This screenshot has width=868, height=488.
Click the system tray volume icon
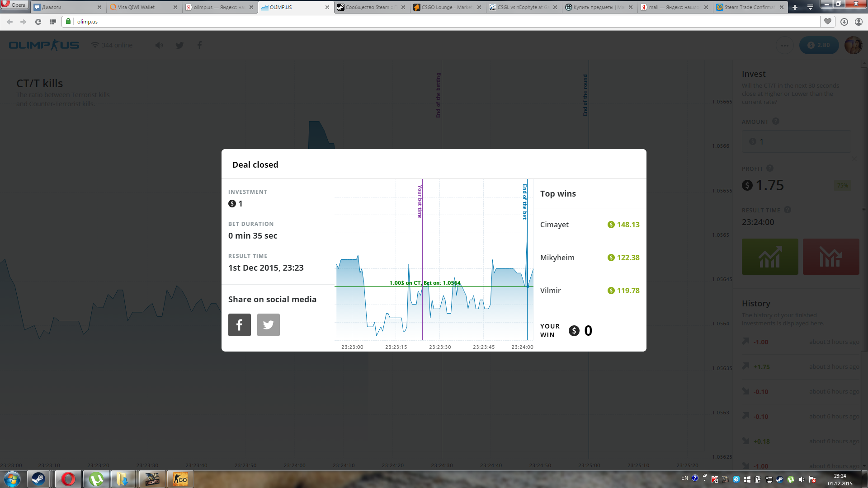pos(802,479)
